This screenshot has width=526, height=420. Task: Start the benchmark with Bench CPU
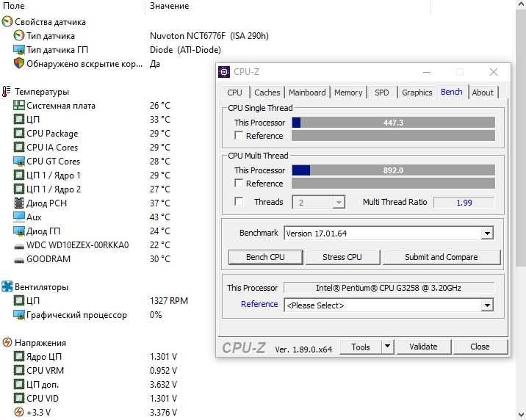(x=265, y=257)
